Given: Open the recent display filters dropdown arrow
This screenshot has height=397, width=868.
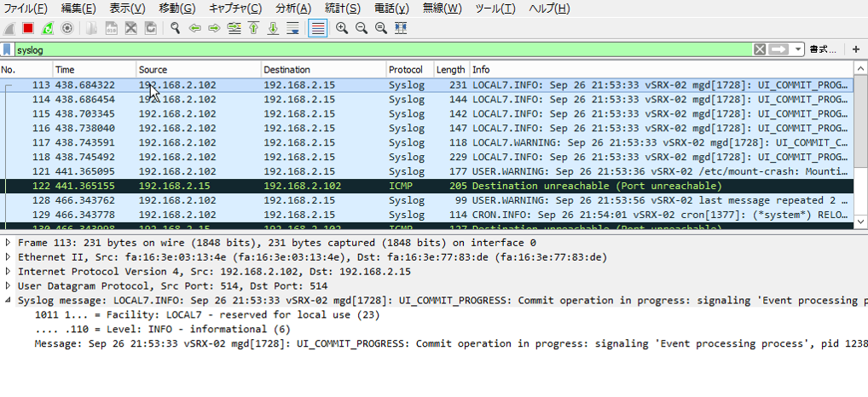Looking at the screenshot, I should tap(798, 49).
